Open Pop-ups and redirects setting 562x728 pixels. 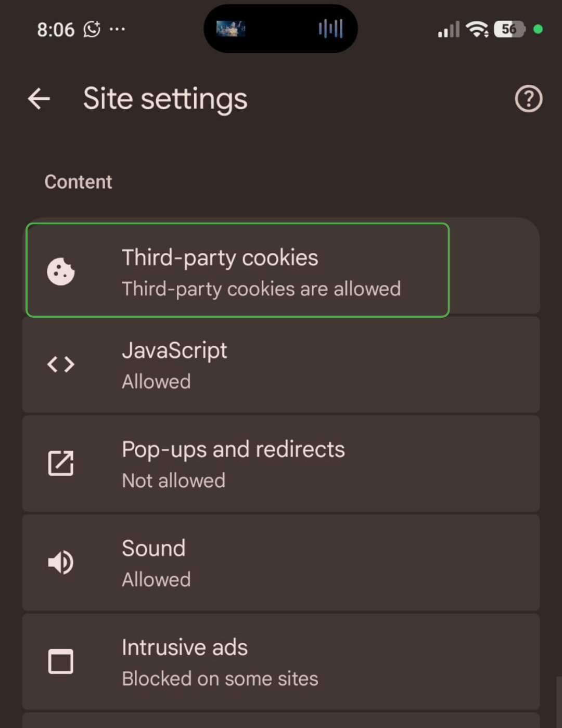click(281, 463)
